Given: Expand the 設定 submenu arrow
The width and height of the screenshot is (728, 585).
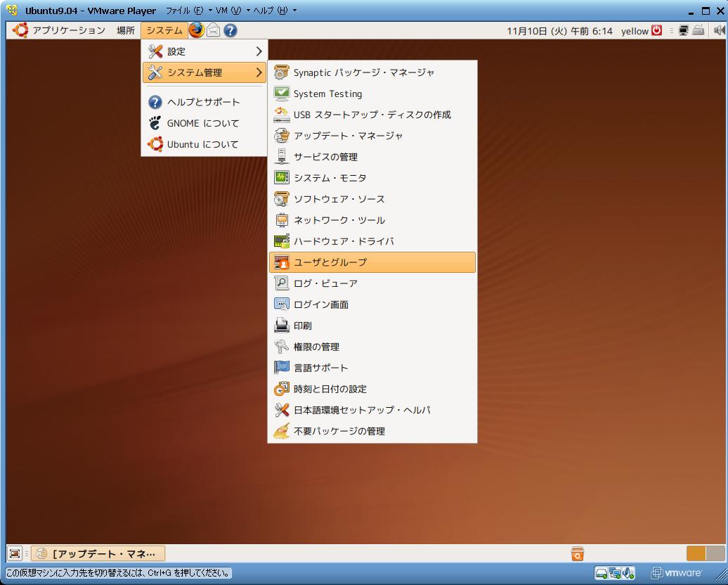Looking at the screenshot, I should (259, 51).
